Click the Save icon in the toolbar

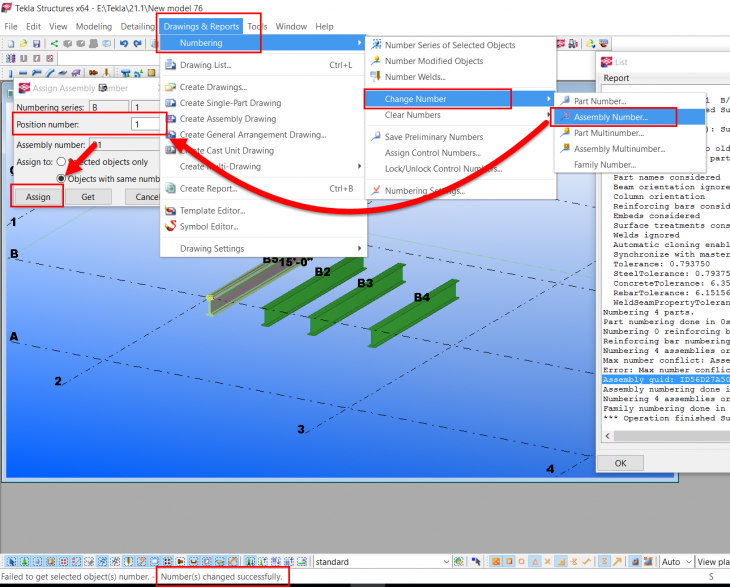[36, 44]
